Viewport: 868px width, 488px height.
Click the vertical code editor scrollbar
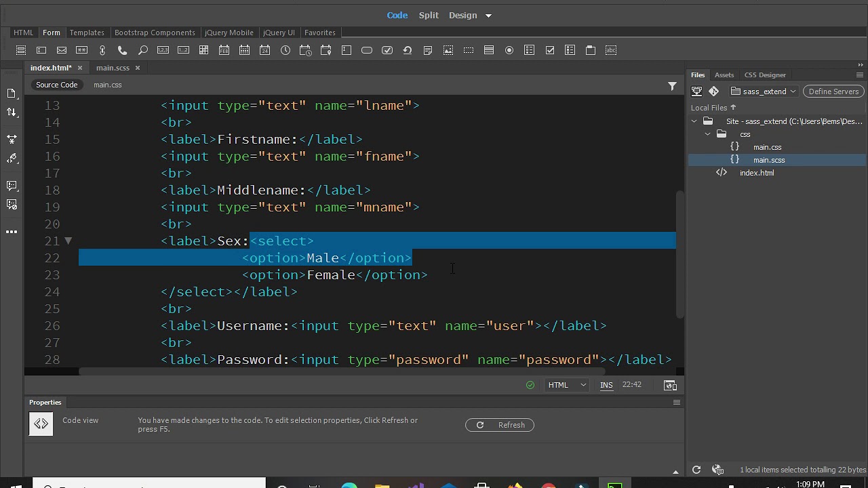(680, 254)
